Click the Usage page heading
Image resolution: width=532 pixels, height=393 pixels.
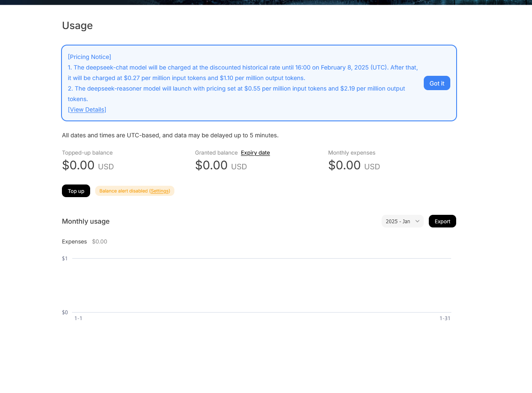click(78, 25)
